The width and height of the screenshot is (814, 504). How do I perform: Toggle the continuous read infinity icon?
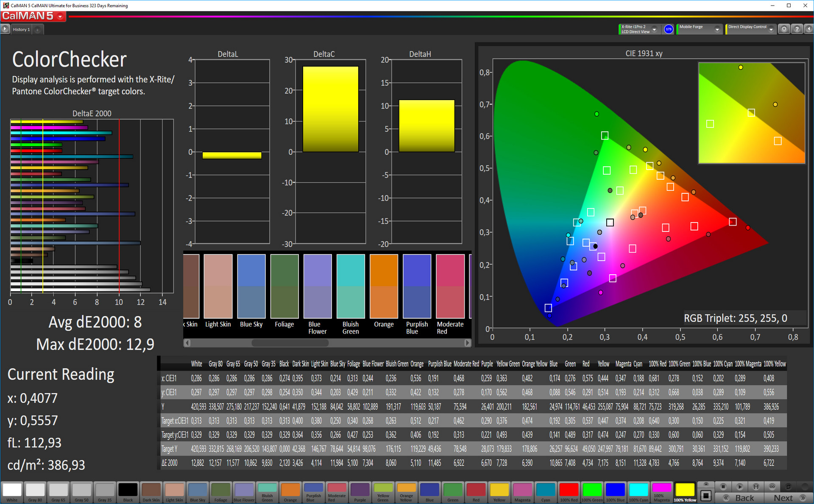point(772,487)
